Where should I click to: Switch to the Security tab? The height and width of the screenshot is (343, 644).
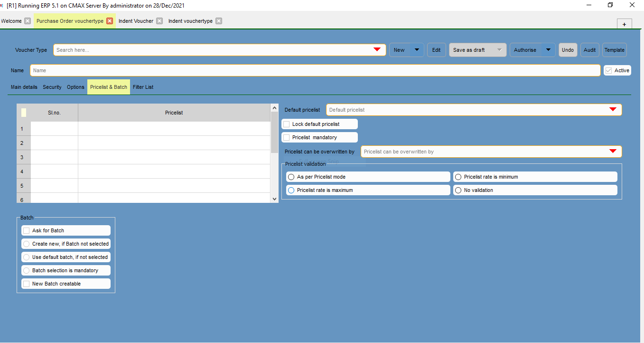coord(52,87)
